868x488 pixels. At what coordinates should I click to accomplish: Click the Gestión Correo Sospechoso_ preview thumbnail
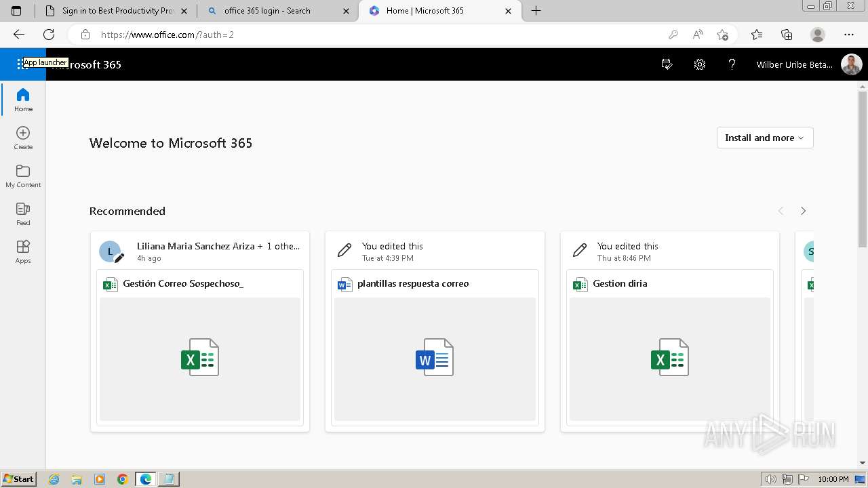200,359
